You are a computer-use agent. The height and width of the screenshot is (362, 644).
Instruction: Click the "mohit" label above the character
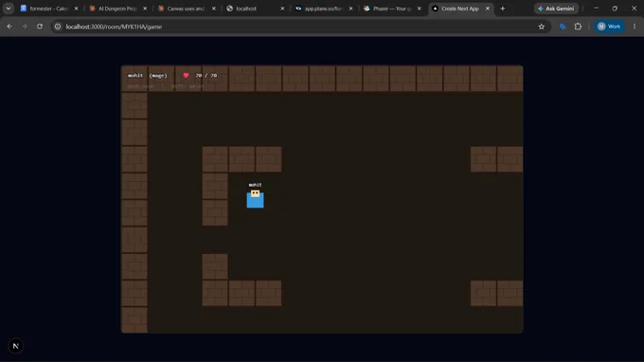pyautogui.click(x=255, y=185)
